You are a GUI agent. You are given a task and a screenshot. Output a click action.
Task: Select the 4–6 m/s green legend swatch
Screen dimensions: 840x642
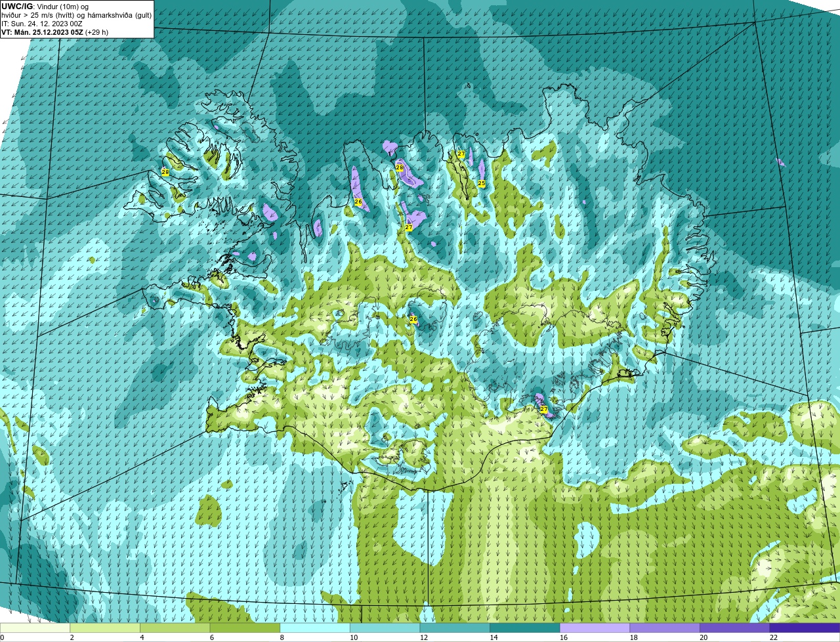pyautogui.click(x=175, y=628)
